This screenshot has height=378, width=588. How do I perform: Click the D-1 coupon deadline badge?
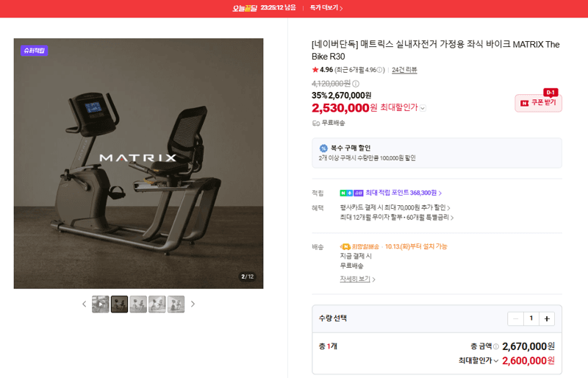(551, 93)
